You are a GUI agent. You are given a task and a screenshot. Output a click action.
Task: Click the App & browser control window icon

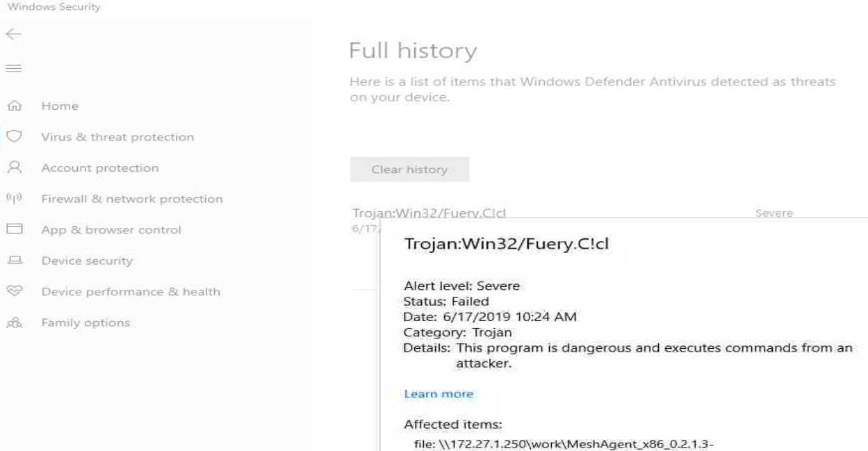coord(14,229)
